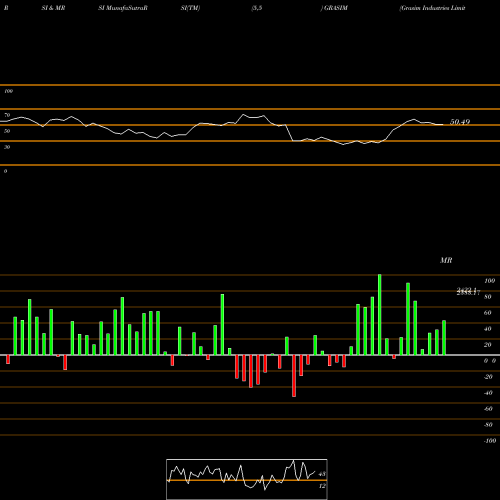
Task: Click the 50 level label on RSI axis
Action: click(x=7, y=131)
